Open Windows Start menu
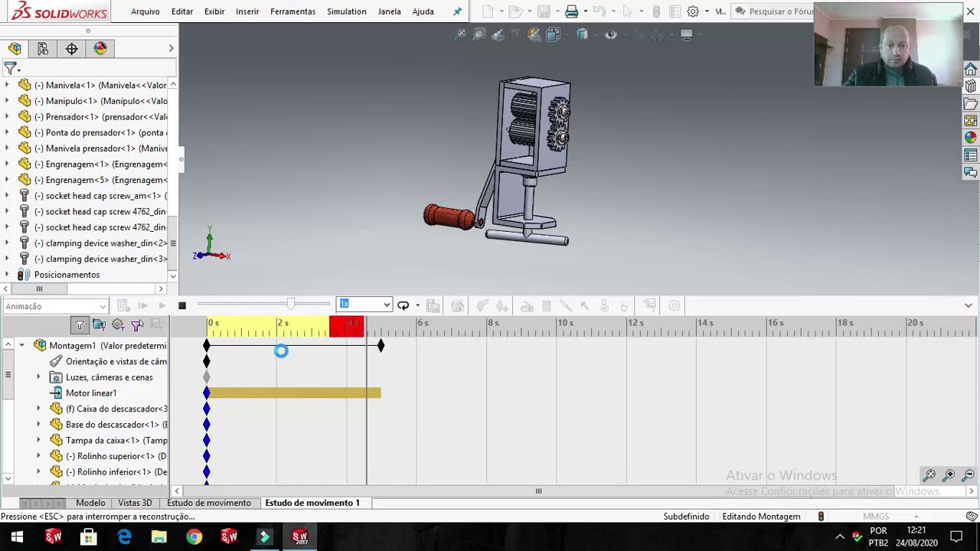 pos(17,537)
